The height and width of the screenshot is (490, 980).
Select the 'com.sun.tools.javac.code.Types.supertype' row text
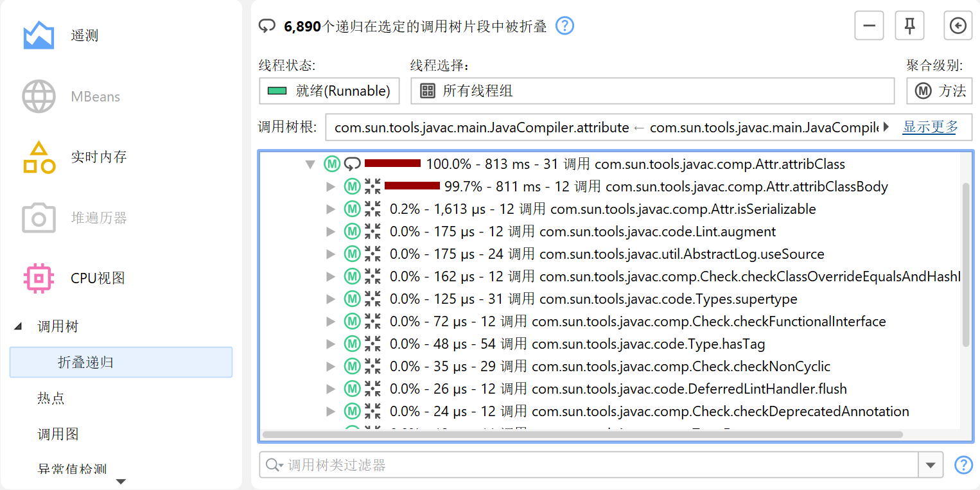[669, 299]
